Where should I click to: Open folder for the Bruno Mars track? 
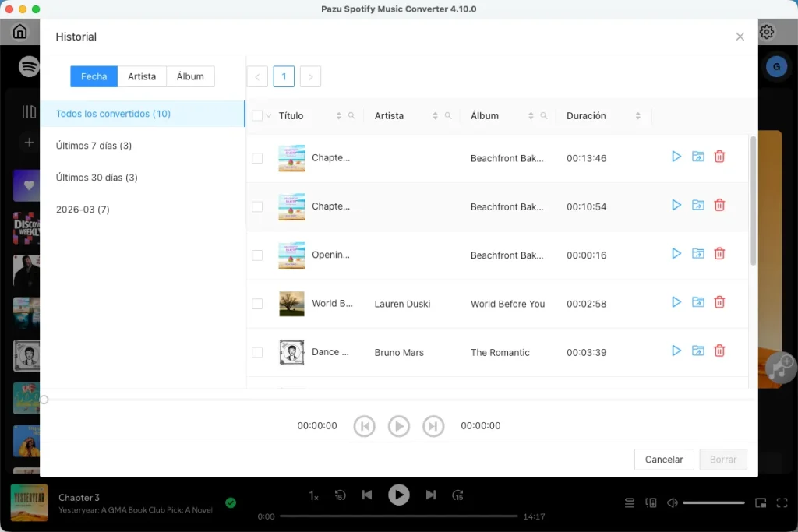click(697, 351)
